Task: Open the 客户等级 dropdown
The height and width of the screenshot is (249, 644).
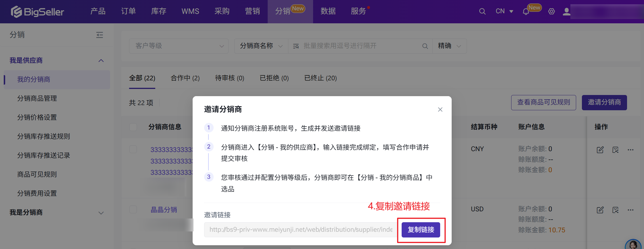Action: [179, 46]
